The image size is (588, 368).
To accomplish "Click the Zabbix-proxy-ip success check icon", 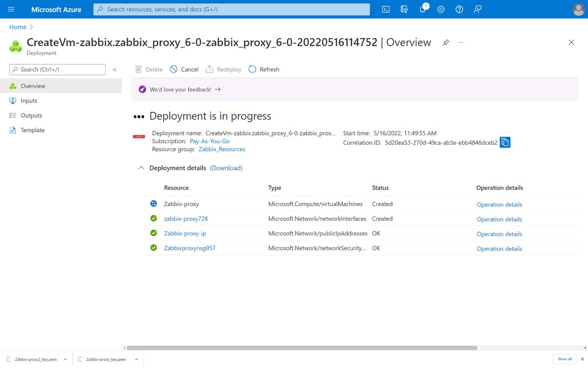I will pos(154,233).
